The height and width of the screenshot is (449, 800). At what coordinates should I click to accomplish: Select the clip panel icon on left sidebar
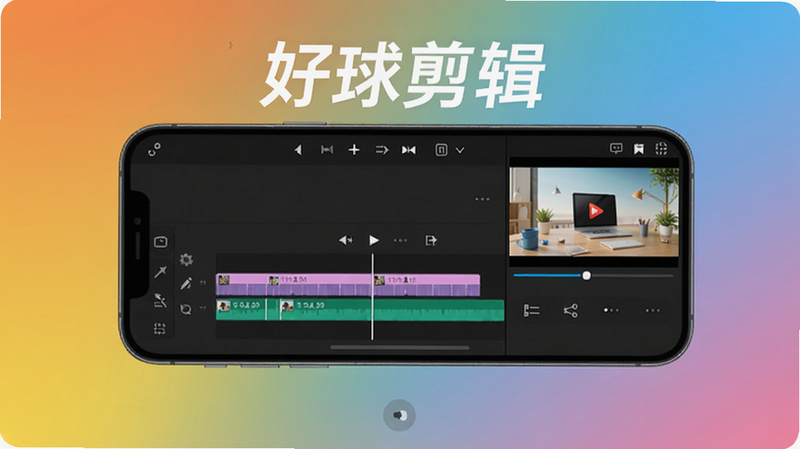point(161,242)
